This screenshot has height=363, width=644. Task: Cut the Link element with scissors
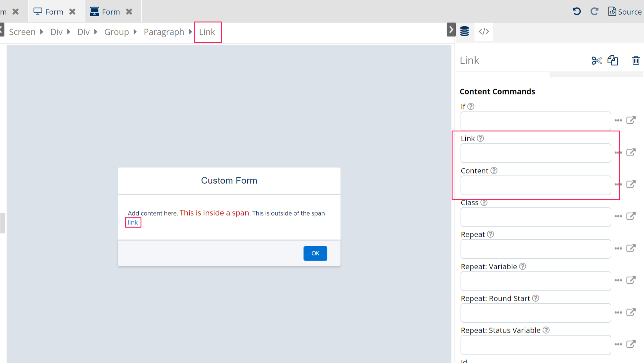[x=596, y=60]
